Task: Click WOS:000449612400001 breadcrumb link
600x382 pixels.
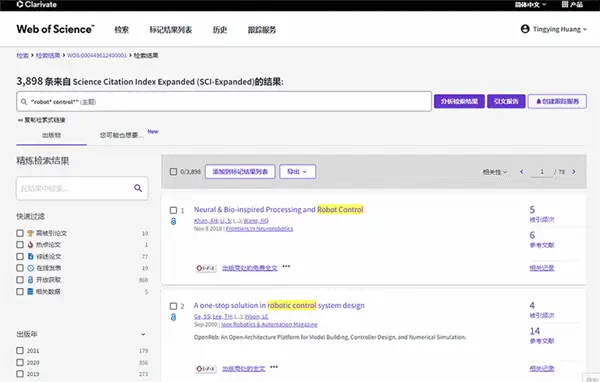Action: [x=97, y=56]
